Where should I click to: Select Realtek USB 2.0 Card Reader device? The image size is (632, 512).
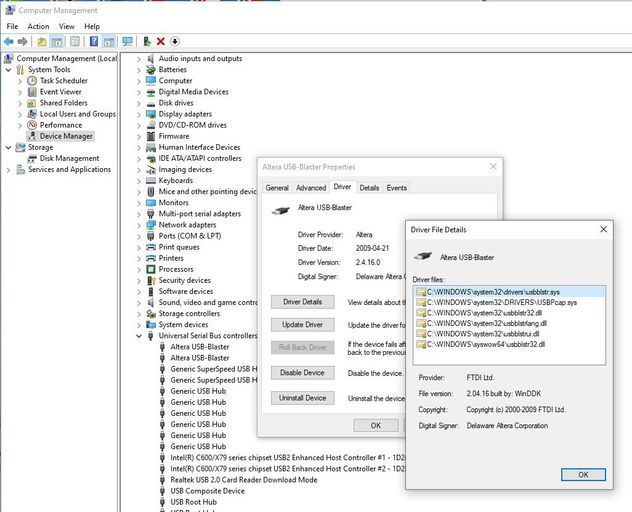(243, 480)
